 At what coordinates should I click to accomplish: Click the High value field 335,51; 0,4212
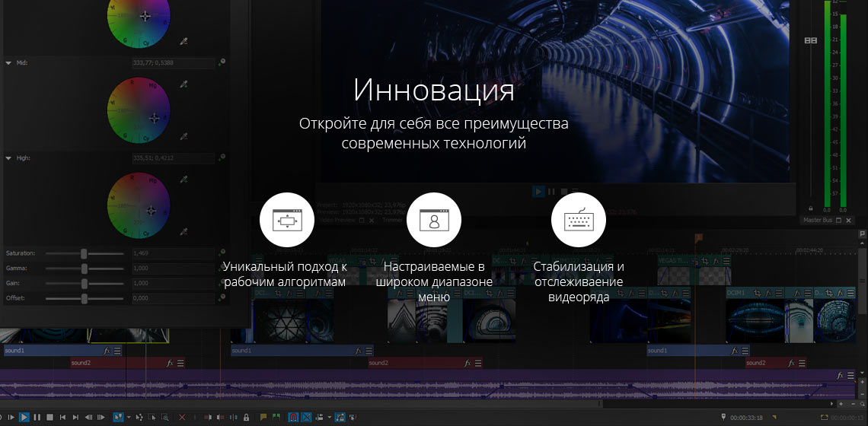pos(173,158)
